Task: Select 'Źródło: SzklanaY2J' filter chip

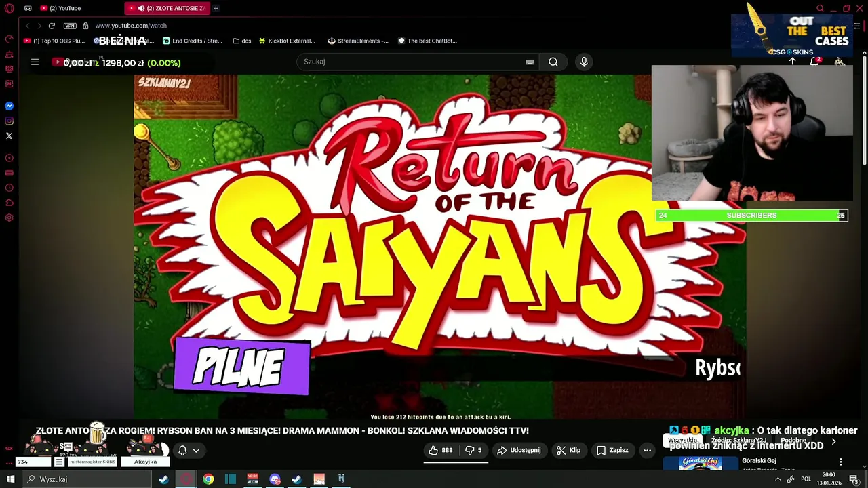Action: click(x=738, y=441)
